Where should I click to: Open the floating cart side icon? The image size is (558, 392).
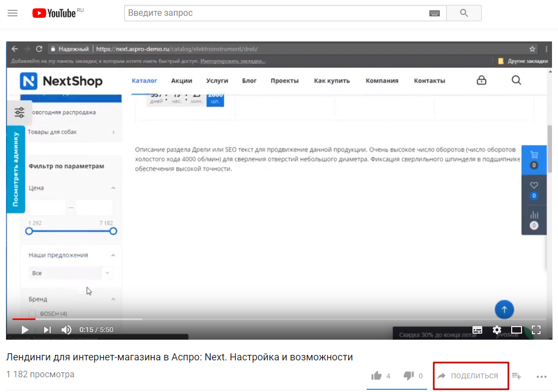534,160
